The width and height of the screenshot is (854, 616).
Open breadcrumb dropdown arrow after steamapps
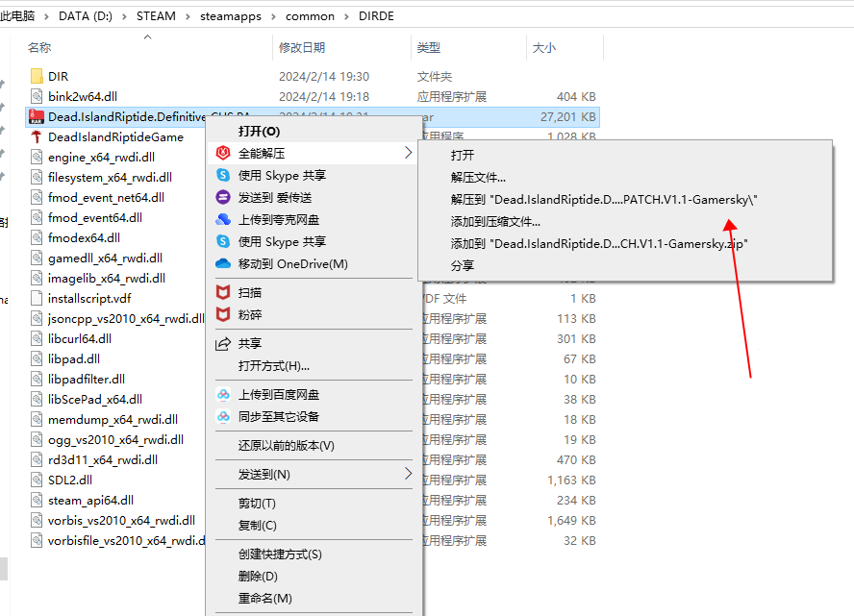[x=273, y=16]
